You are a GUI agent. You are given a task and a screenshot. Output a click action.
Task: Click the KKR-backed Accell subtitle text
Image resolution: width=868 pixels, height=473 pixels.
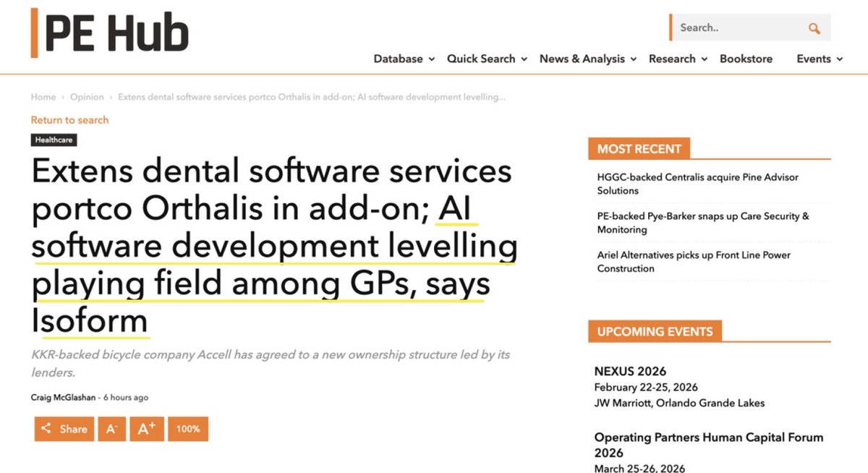[x=271, y=364]
